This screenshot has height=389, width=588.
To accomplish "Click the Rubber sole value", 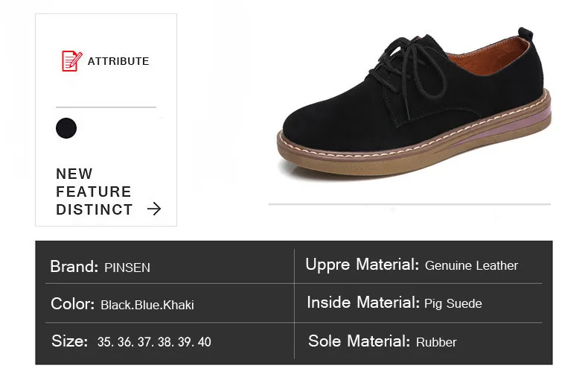I will coord(436,342).
